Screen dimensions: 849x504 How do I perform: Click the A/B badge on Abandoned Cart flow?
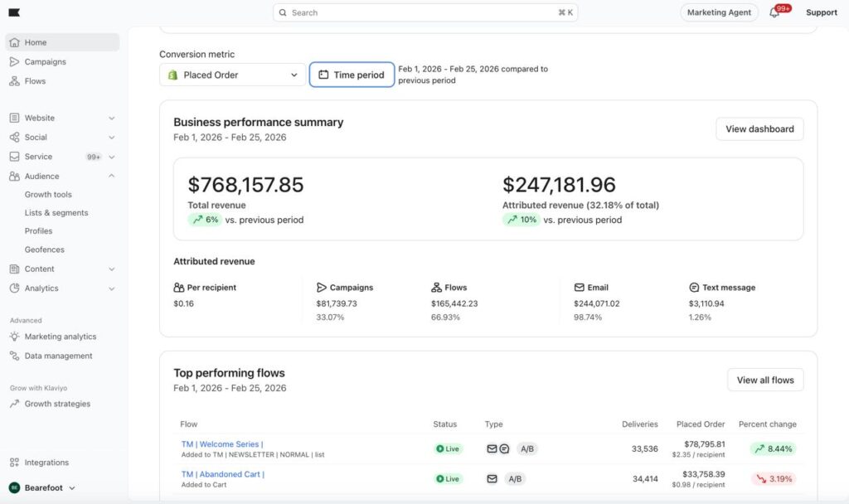[514, 479]
